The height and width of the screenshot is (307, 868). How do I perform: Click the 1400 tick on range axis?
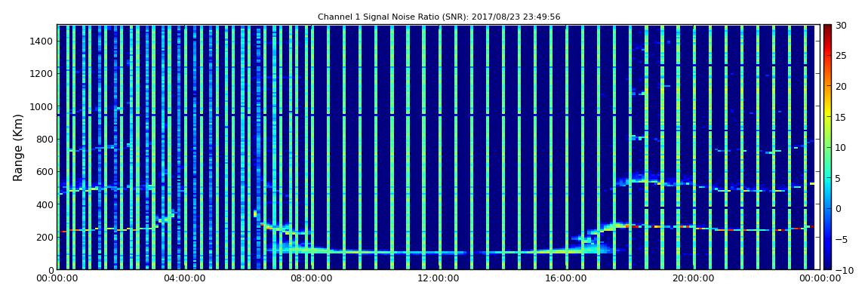(x=41, y=41)
